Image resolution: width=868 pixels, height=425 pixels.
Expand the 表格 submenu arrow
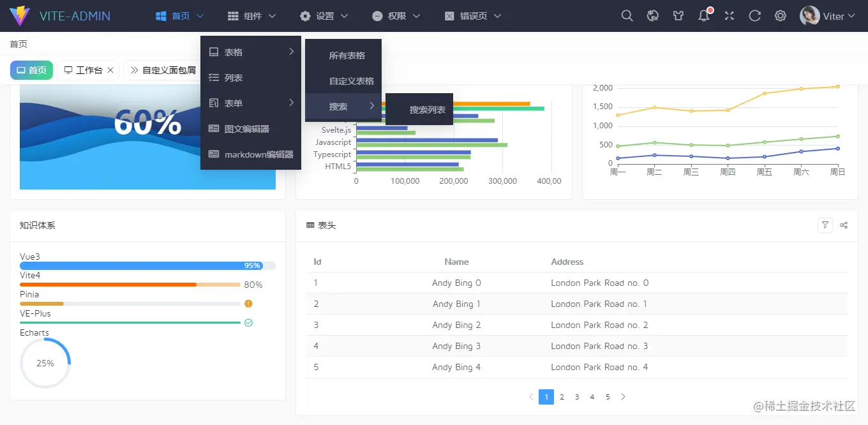click(291, 52)
